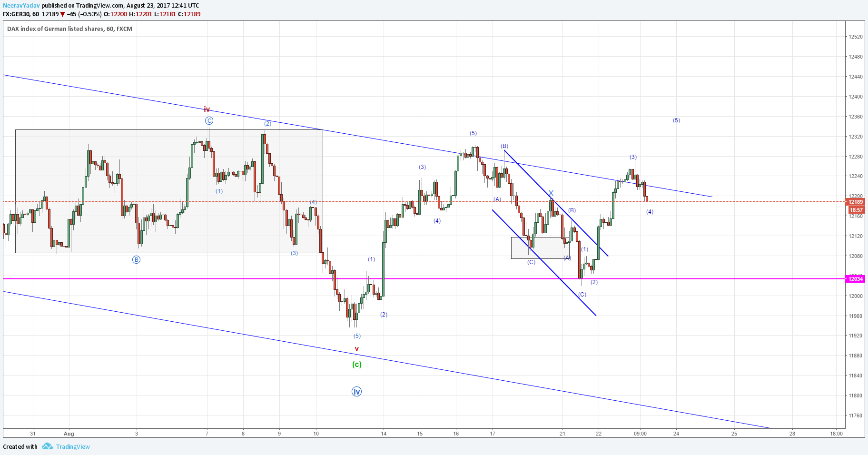This screenshot has height=455, width=868.
Task: Select the magenta horizontal support line
Action: (x=424, y=278)
